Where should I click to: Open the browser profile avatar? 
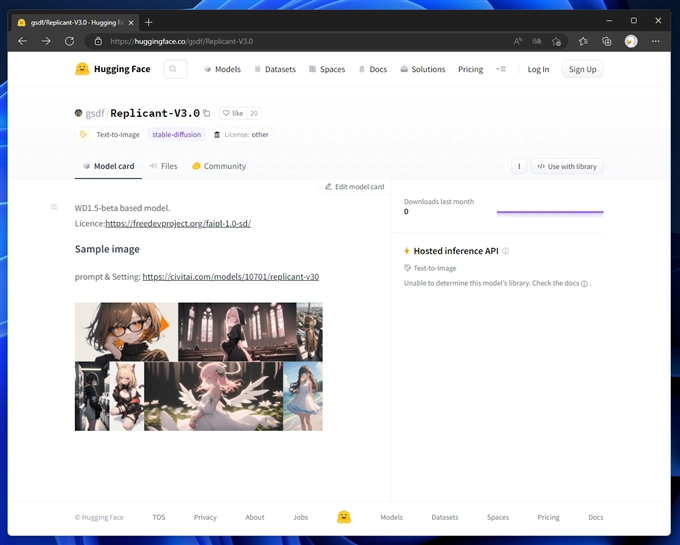(631, 41)
